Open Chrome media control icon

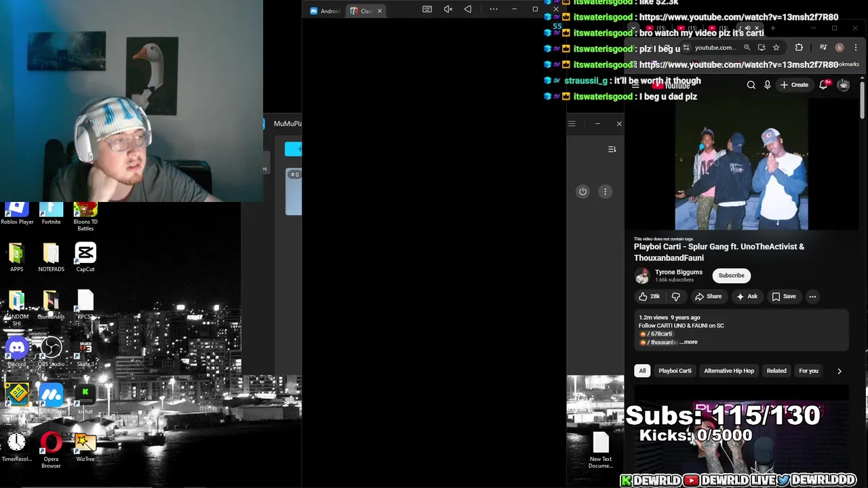tap(823, 47)
